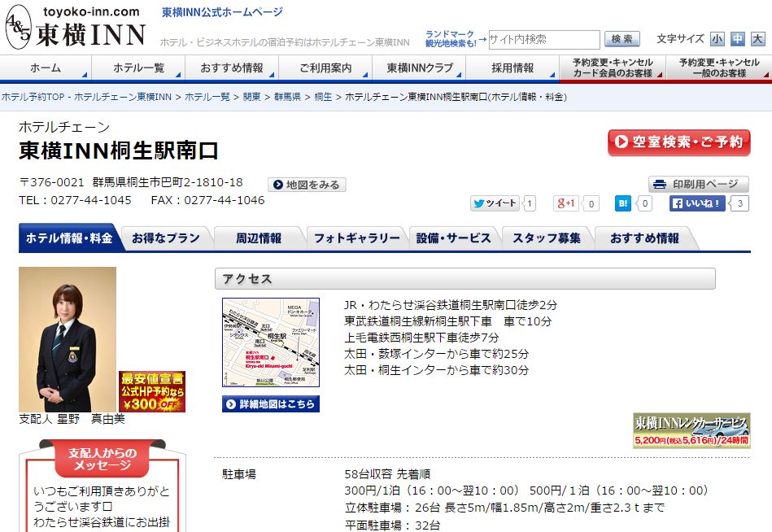This screenshot has height=532, width=772.
Task: Click the Hatena B! bookmark icon
Action: (623, 203)
